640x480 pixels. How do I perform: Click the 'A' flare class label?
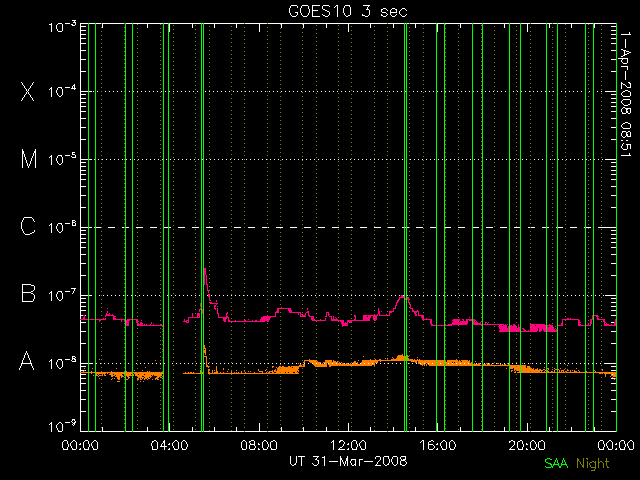[x=27, y=361]
